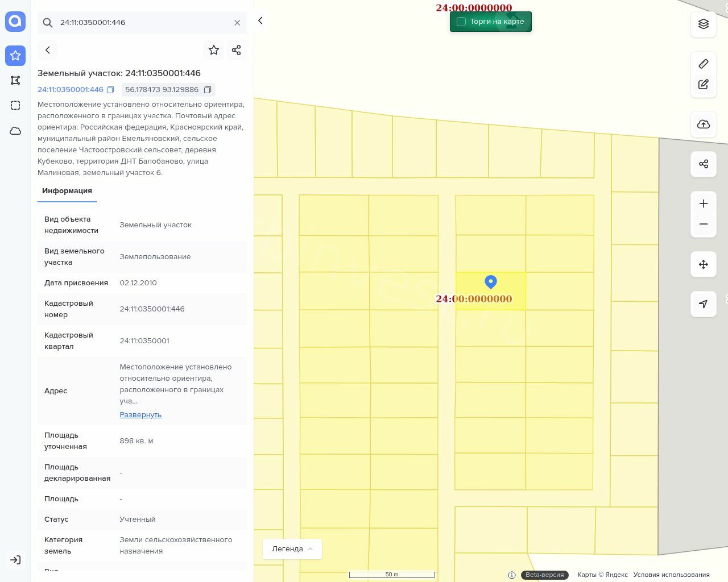
Task: Enable the Торги на карте checkbox
Action: (x=461, y=22)
